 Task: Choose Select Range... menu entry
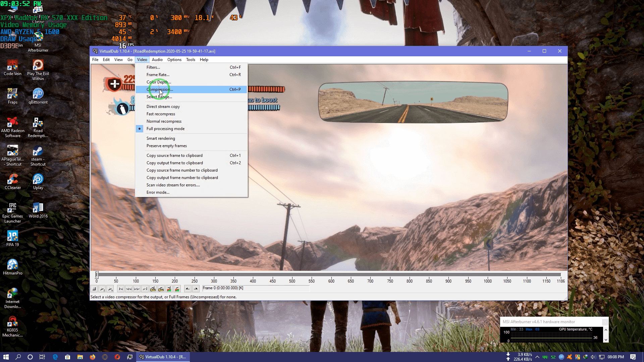tap(191, 97)
